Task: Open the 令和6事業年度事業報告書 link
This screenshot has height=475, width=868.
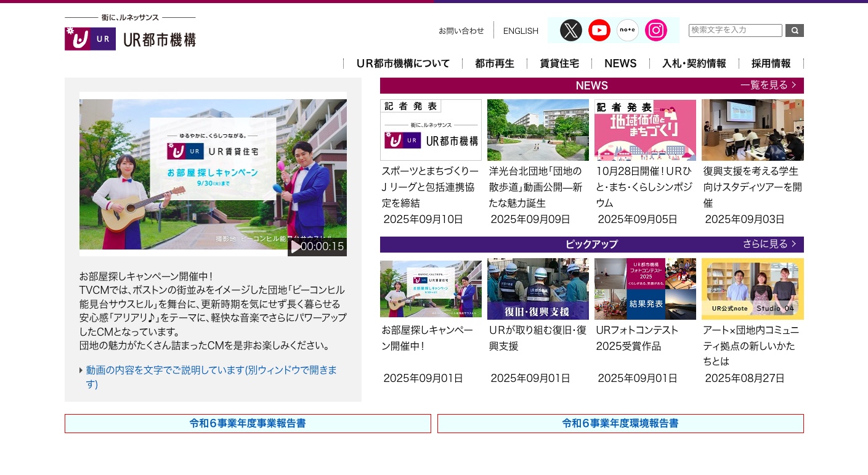Action: pos(248,423)
